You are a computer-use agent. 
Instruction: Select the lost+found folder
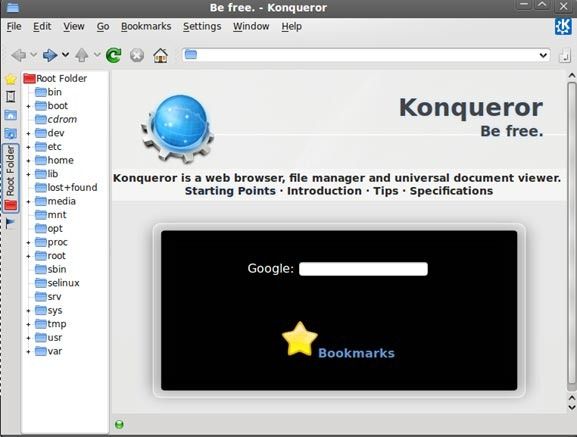(66, 188)
